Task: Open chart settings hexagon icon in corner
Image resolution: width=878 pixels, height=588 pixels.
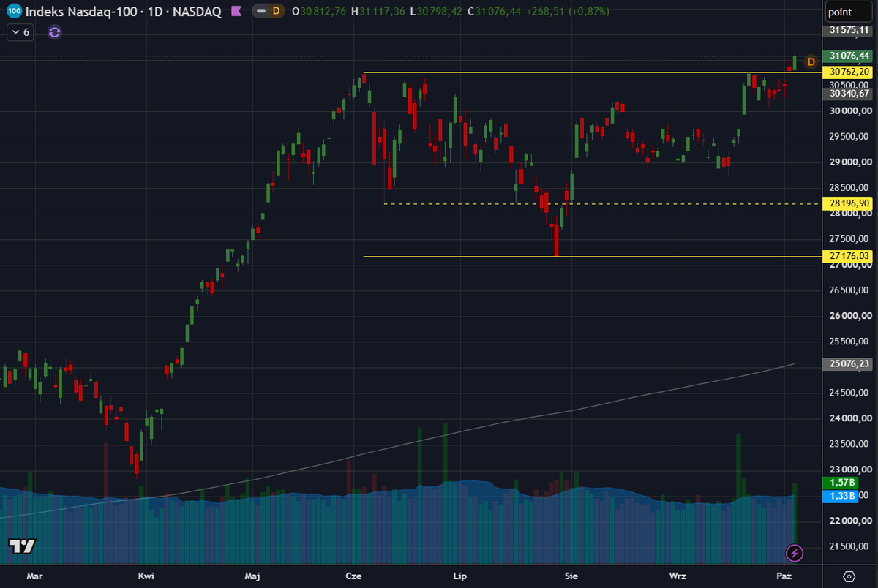Action: 849,576
